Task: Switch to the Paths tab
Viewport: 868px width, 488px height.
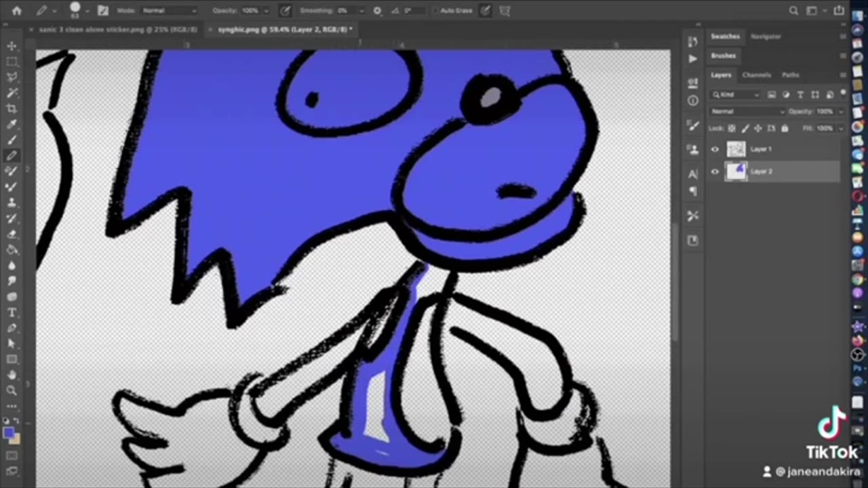Action: [x=790, y=75]
